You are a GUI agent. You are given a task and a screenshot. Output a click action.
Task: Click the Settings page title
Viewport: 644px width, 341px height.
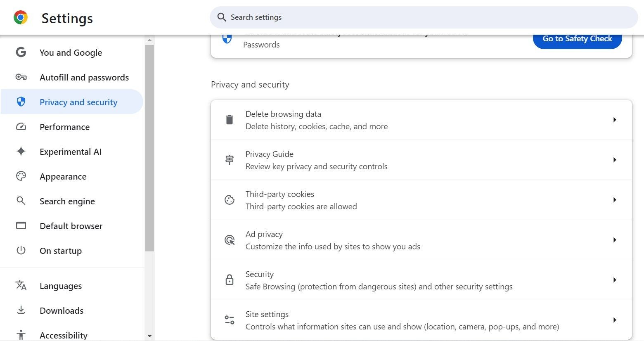click(67, 18)
